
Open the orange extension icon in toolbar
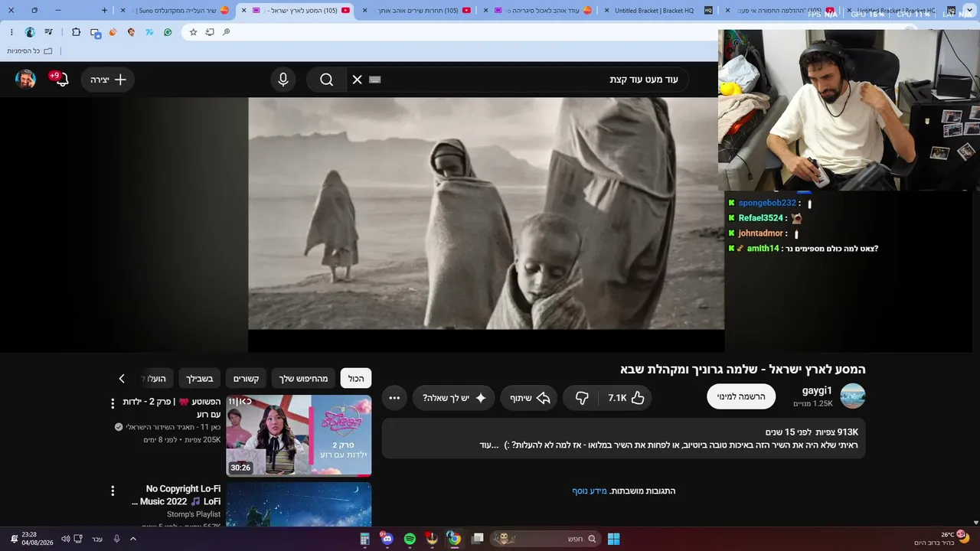click(x=113, y=32)
